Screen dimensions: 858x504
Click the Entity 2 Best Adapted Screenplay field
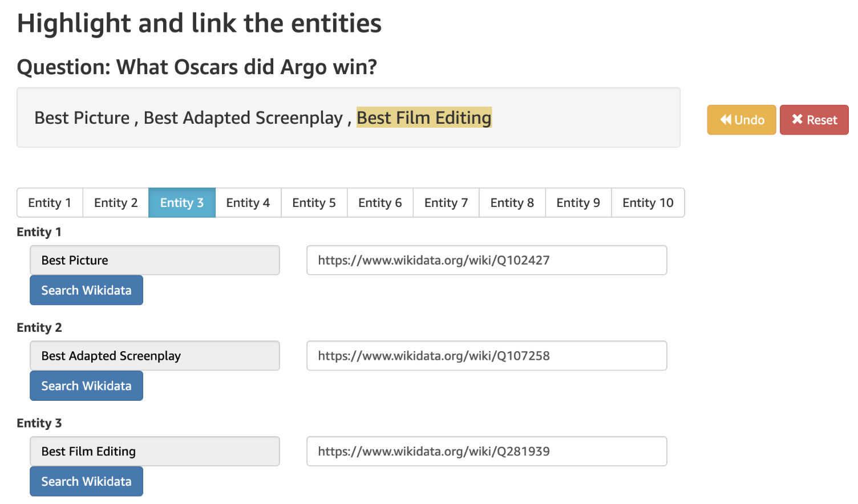[x=155, y=356]
